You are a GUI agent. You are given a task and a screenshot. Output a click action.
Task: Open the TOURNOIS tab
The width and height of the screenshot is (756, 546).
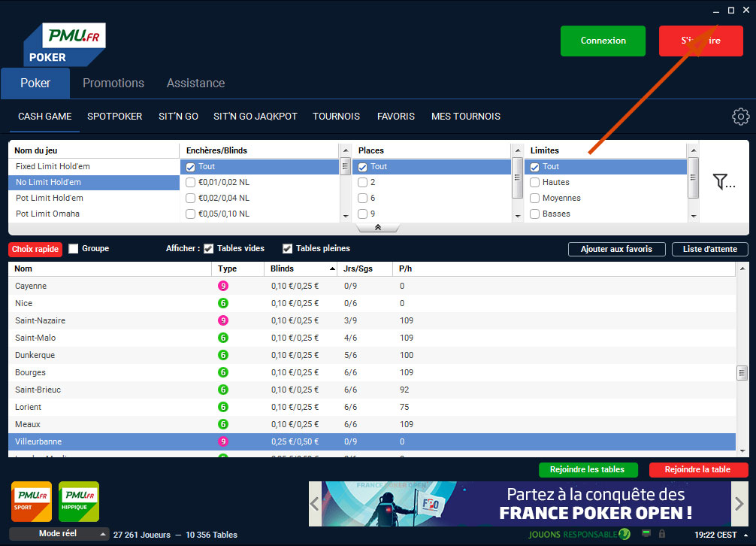(x=336, y=117)
